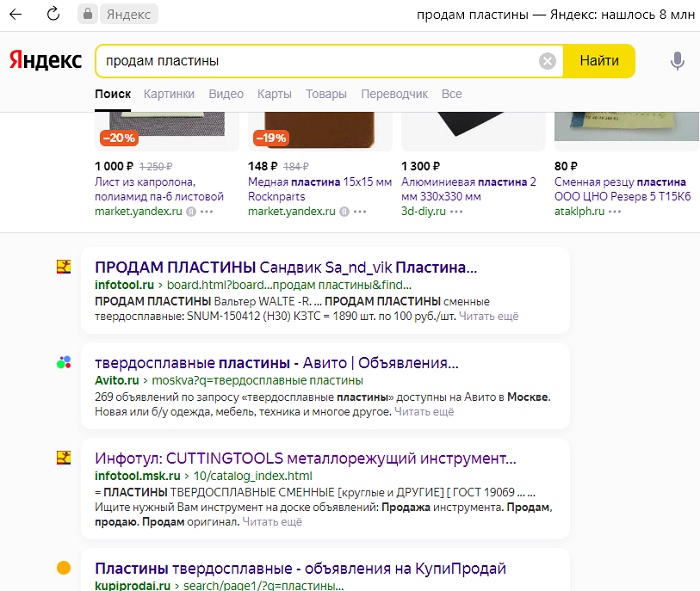The width and height of the screenshot is (700, 591).
Task: Select the Поиск tab
Action: tap(112, 94)
